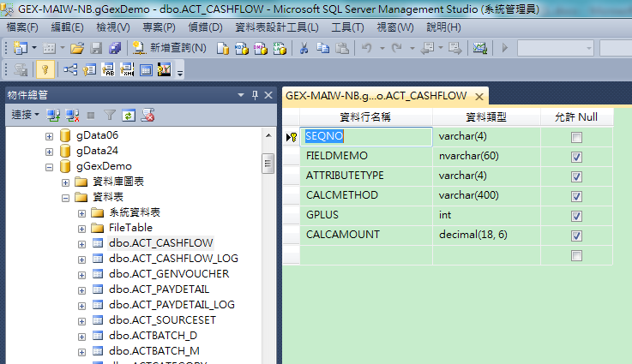Click the Navigate Forward icon
This screenshot has height=364, width=632.
click(x=454, y=48)
